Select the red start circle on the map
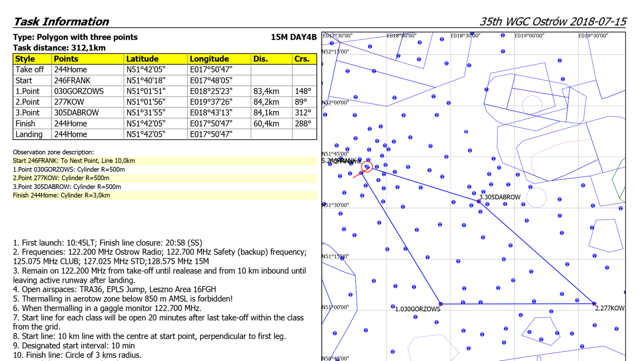The height and width of the screenshot is (361, 644). (367, 167)
